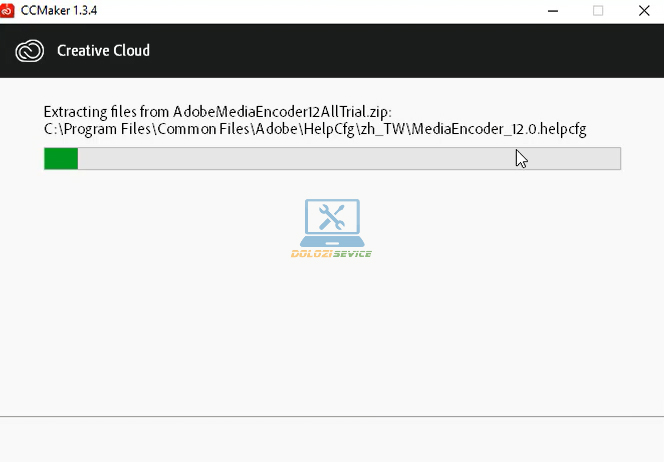664x462 pixels.
Task: Click the gray unfilled part of progress bar
Action: 350,159
